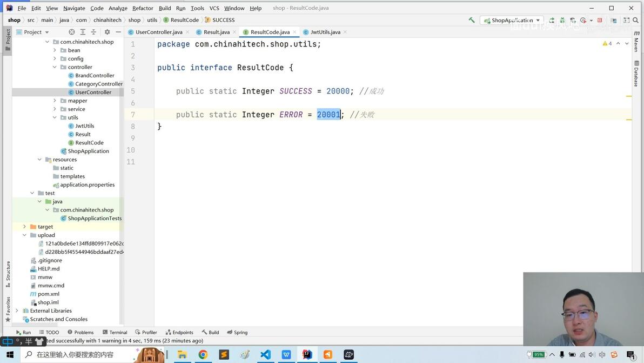
Task: Switch to the JwtUtils.java tab
Action: click(x=325, y=32)
